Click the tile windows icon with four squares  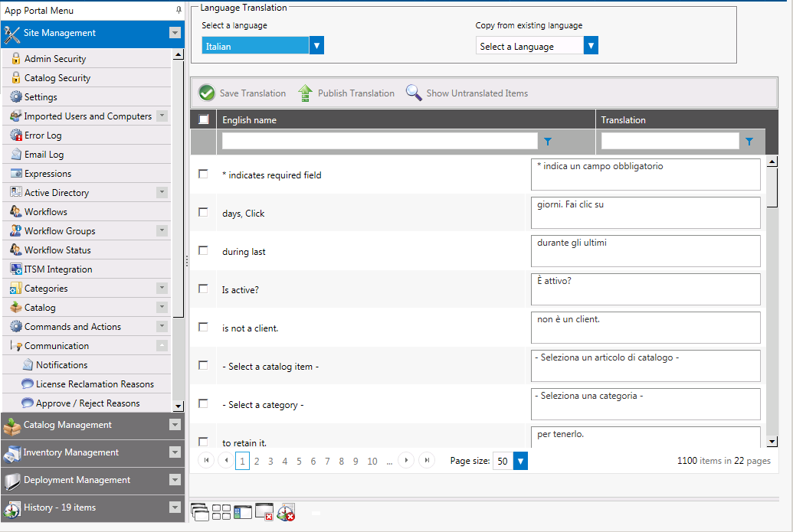click(x=221, y=512)
